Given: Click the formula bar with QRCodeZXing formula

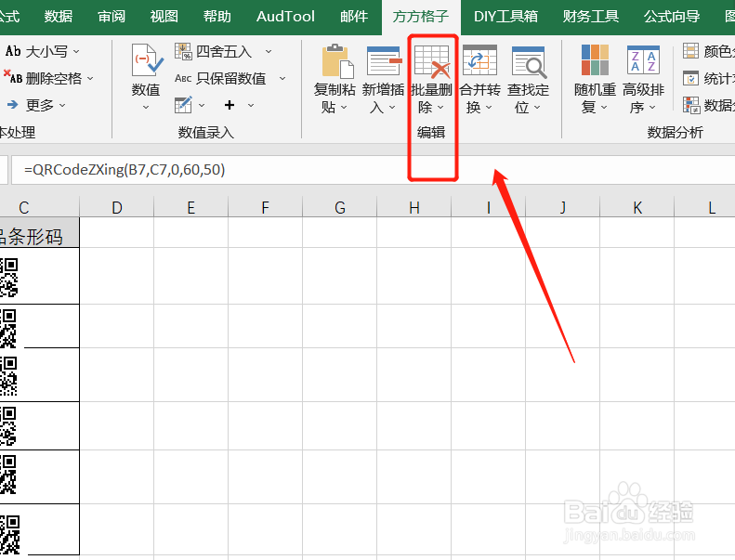Looking at the screenshot, I should (x=373, y=170).
